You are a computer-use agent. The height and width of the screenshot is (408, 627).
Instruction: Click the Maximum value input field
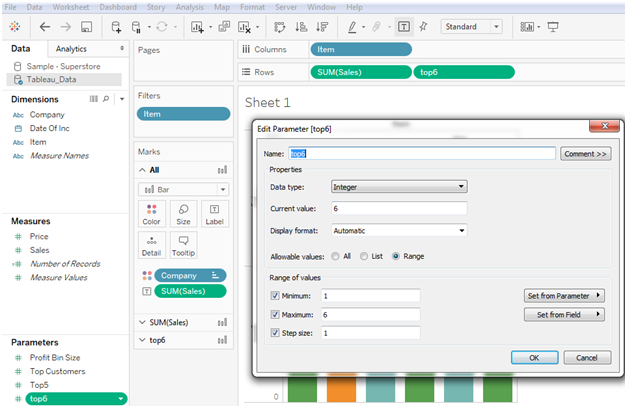tap(370, 314)
